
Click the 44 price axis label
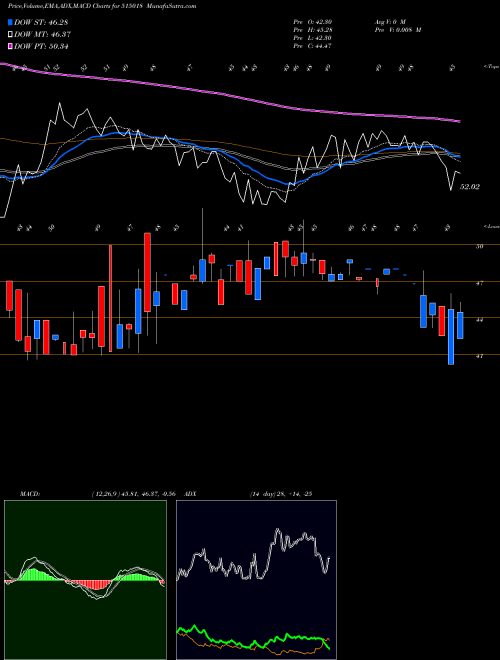point(479,320)
